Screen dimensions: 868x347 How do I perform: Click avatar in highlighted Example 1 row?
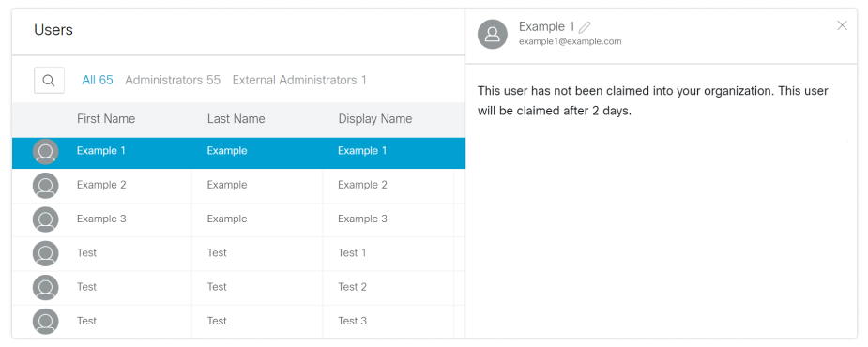(45, 152)
